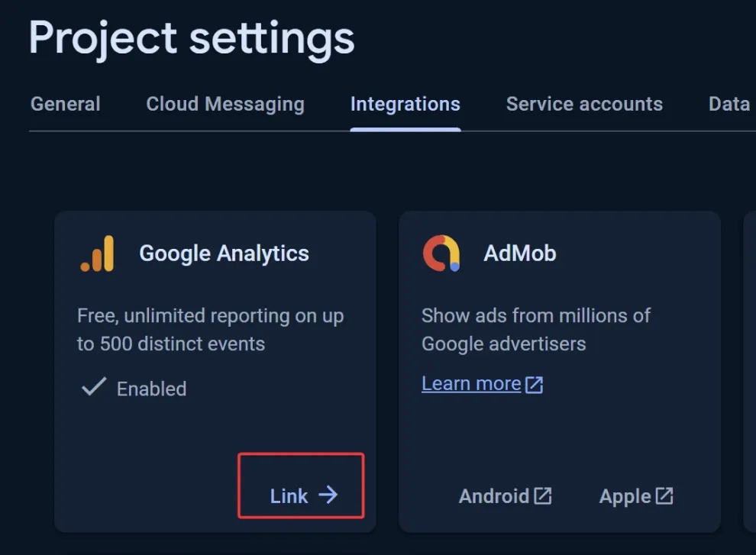Open the Android AdMob link

[505, 496]
